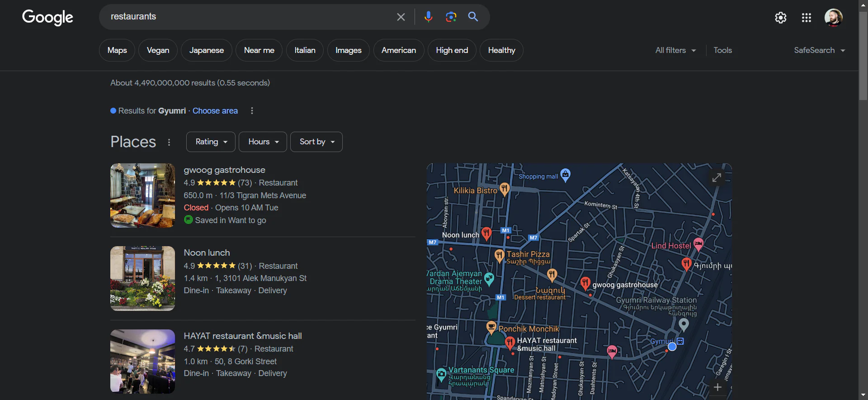Select Shopping mall pin on map
868x400 pixels.
coord(566,174)
